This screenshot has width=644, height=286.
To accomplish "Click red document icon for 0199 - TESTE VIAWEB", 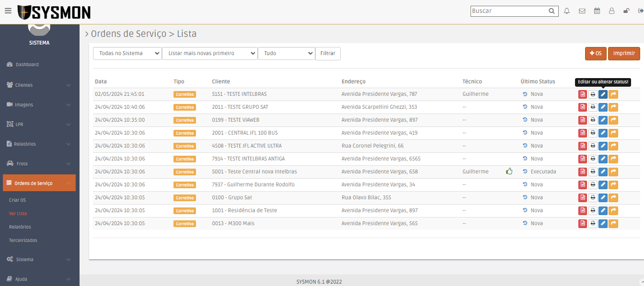I will (x=583, y=120).
